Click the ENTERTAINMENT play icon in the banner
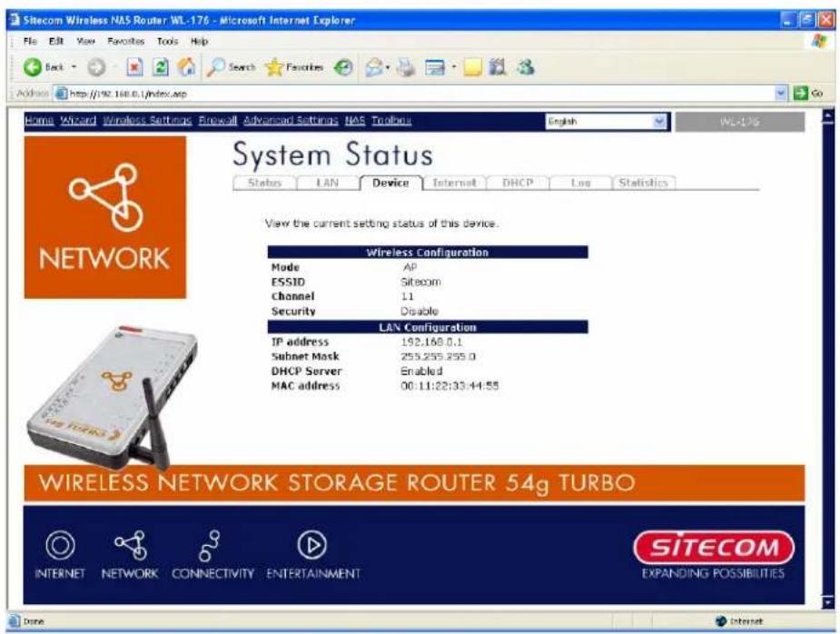The image size is (840, 634). [x=311, y=545]
